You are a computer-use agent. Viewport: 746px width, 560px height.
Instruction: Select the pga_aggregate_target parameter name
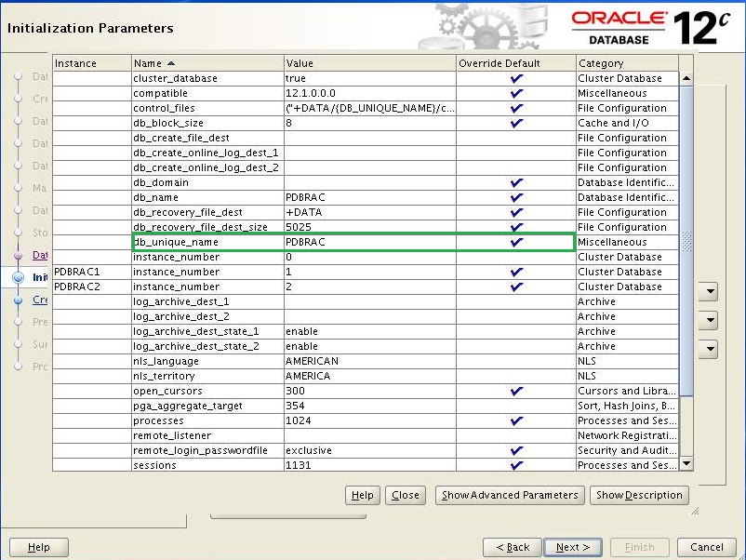(x=207, y=406)
